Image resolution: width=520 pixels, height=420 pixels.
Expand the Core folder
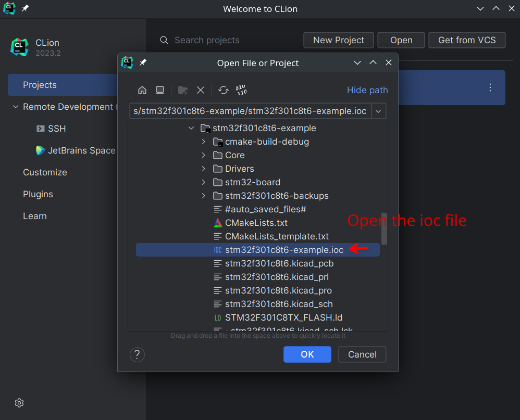(x=203, y=155)
